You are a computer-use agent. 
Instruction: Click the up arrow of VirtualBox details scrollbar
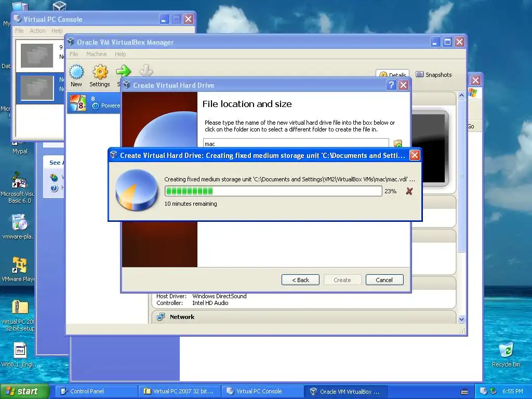point(461,96)
